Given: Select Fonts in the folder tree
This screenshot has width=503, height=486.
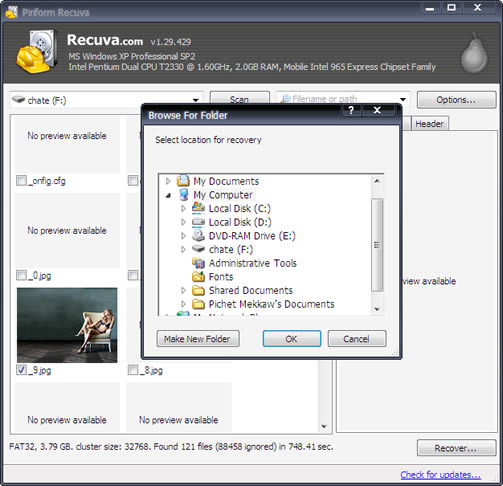Looking at the screenshot, I should (221, 277).
